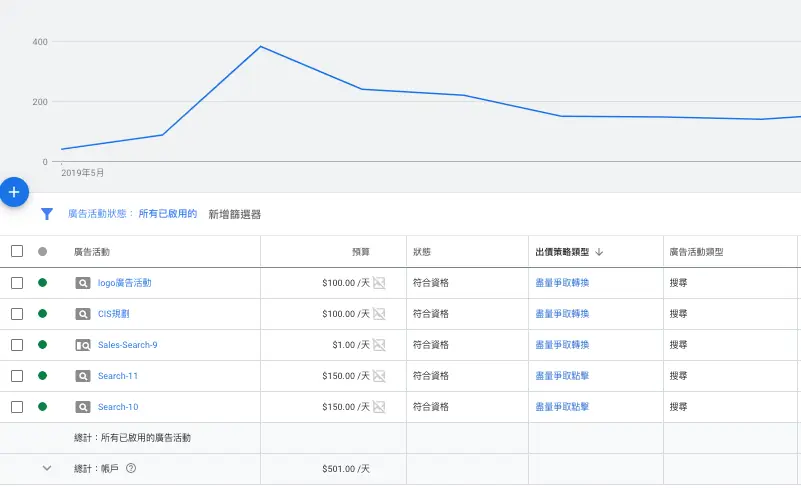Open 盡量爭取轉換 strategy link for logo廣告活動

[x=562, y=283]
